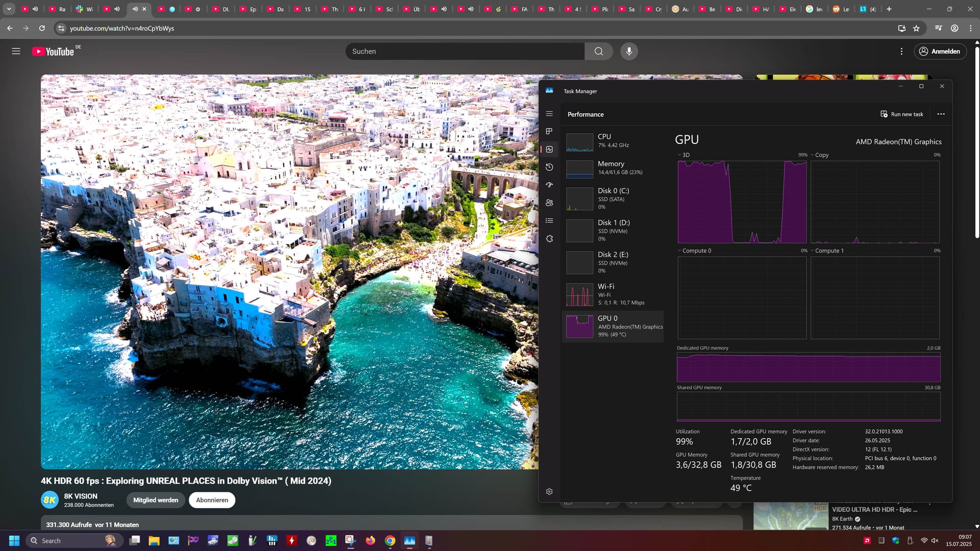
Task: Toggle Task Manager navigation hamburger menu
Action: click(x=549, y=114)
